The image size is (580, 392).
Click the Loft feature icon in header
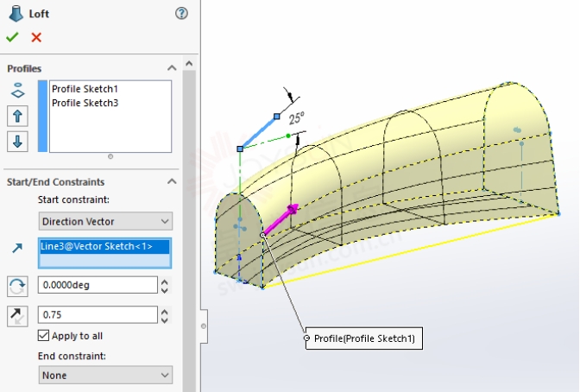(x=16, y=14)
